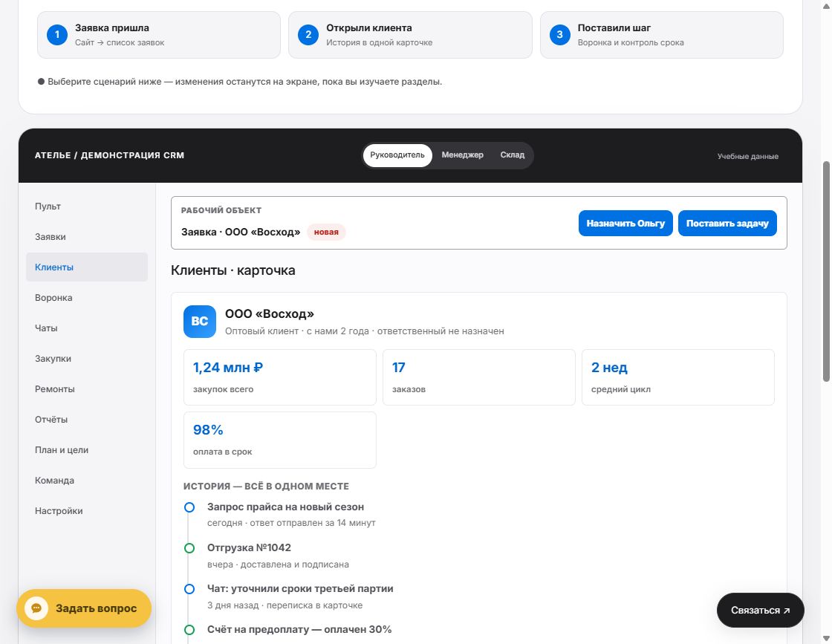
Task: Switch to the Склад role
Action: pos(512,155)
